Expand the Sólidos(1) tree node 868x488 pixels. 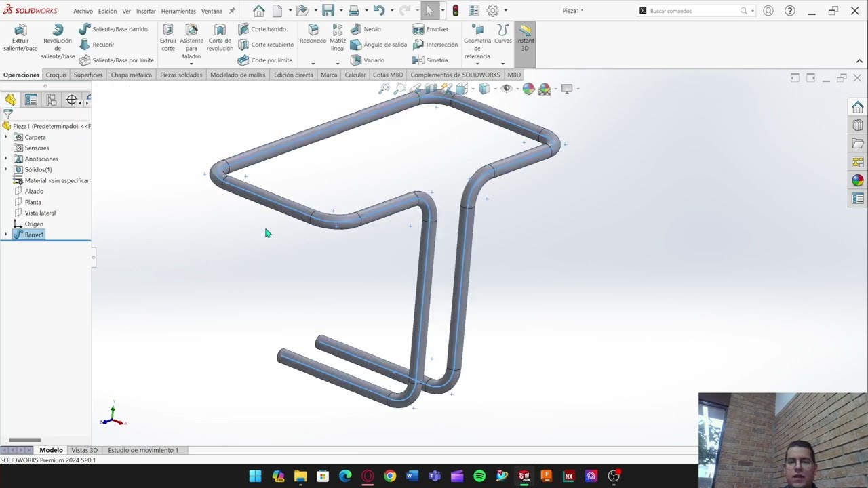6,169
